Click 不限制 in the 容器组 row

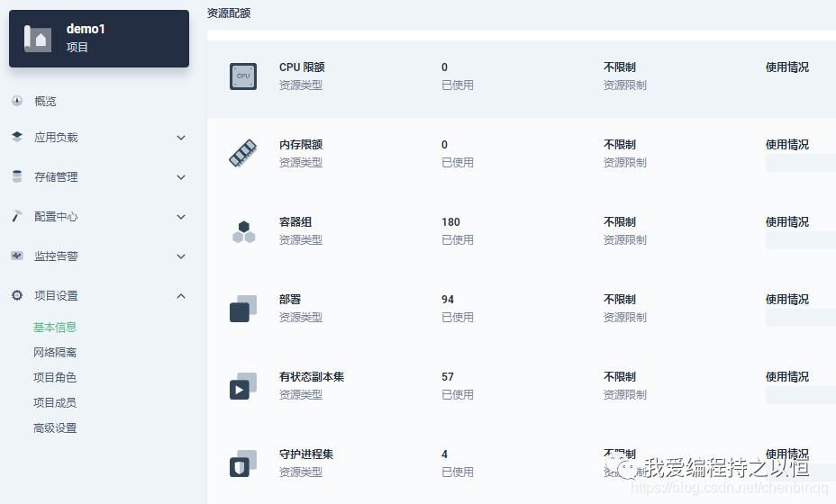[620, 221]
